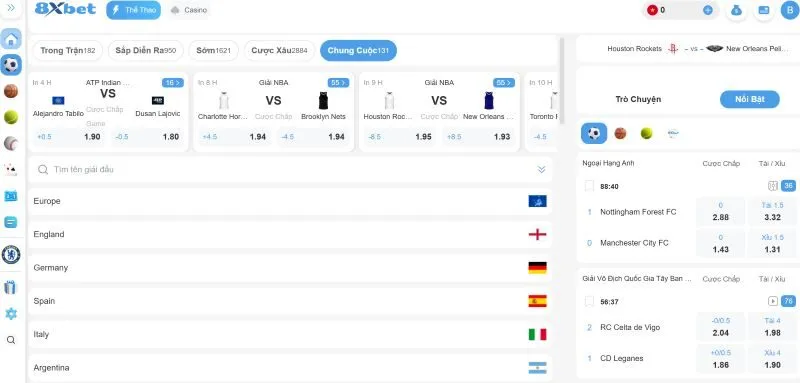Viewport: 800px width, 383px height.
Task: Pick Celta de Vigo -0/0.5 at 2.04
Action: click(720, 327)
